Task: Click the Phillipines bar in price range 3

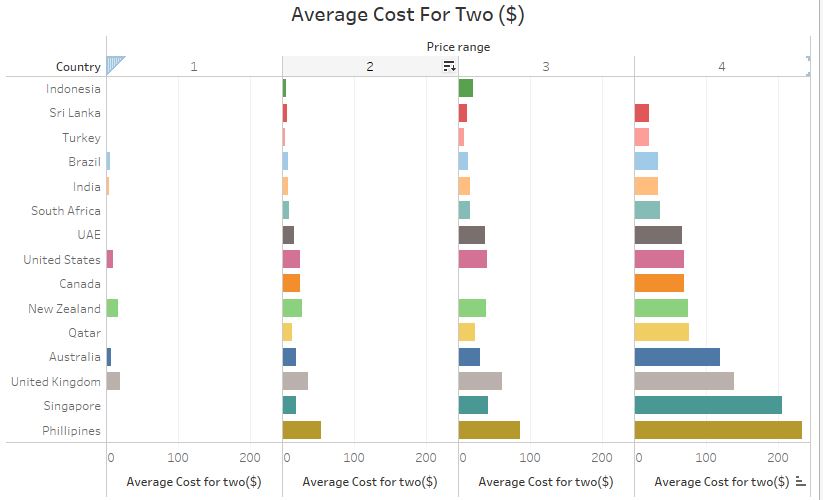Action: (489, 430)
